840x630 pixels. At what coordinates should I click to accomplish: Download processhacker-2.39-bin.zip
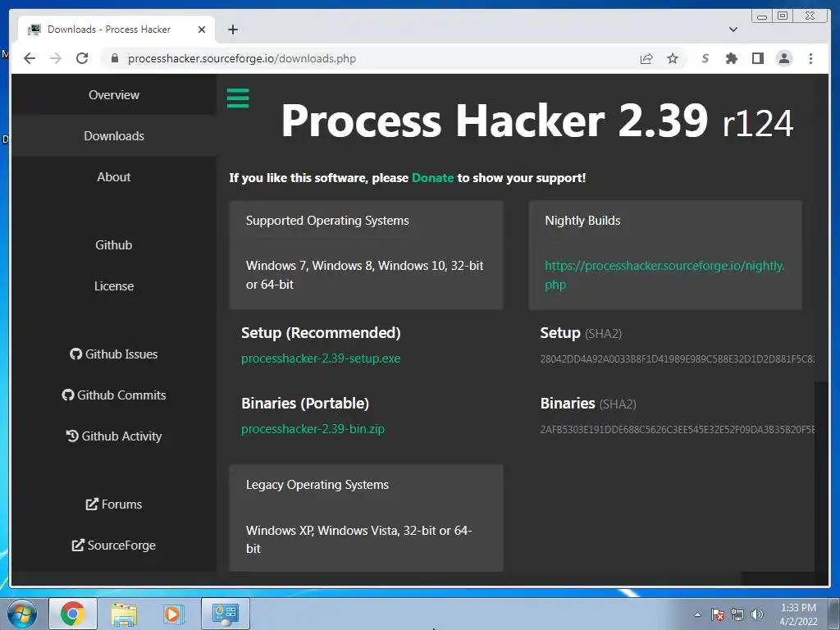tap(313, 429)
